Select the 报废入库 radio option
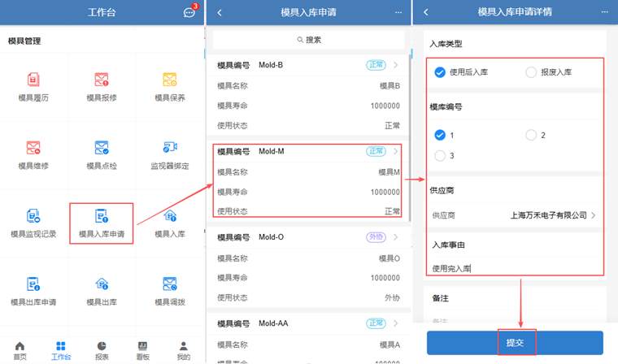This screenshot has width=618, height=364. click(x=531, y=72)
